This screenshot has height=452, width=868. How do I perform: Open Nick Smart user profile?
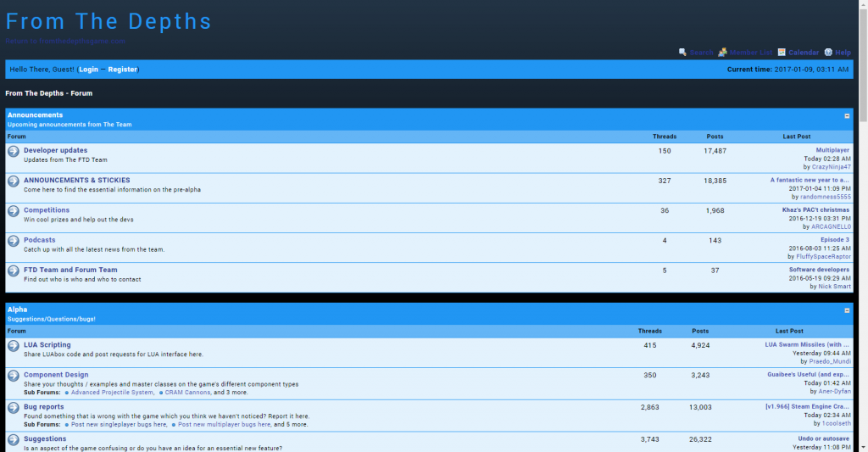point(834,287)
